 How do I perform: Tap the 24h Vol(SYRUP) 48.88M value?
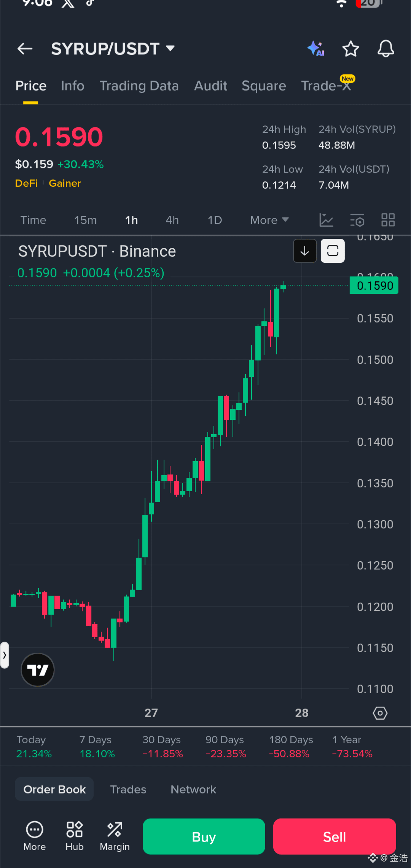point(336,145)
